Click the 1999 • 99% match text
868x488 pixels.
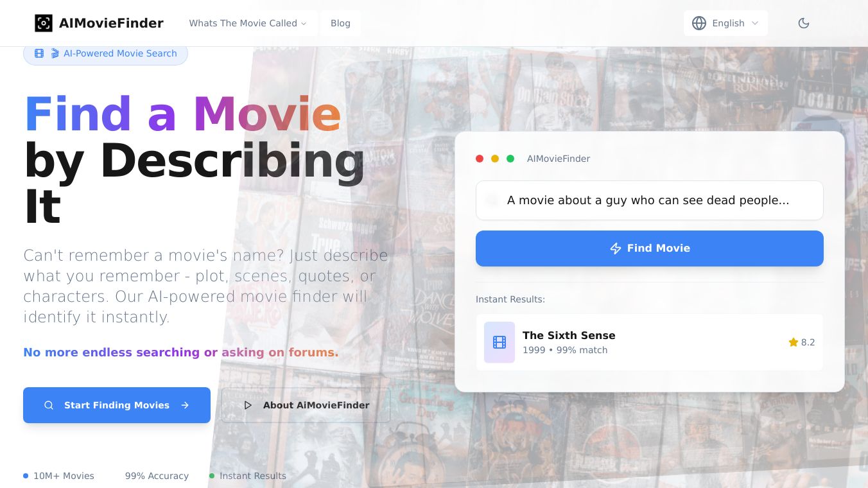[565, 350]
